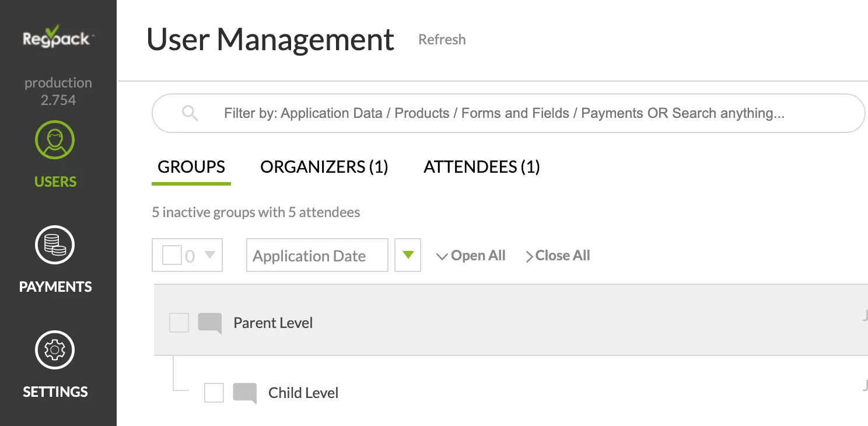The image size is (868, 426).
Task: Check the Child Level checkbox
Action: point(214,393)
